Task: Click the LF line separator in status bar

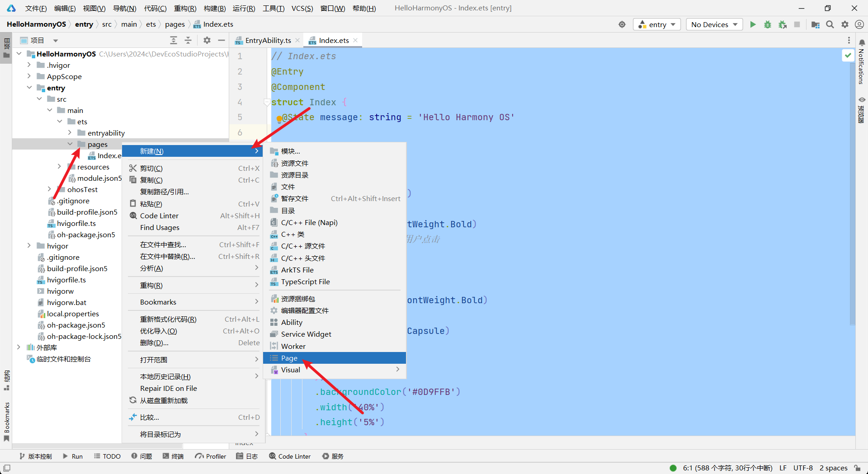Action: (x=783, y=468)
